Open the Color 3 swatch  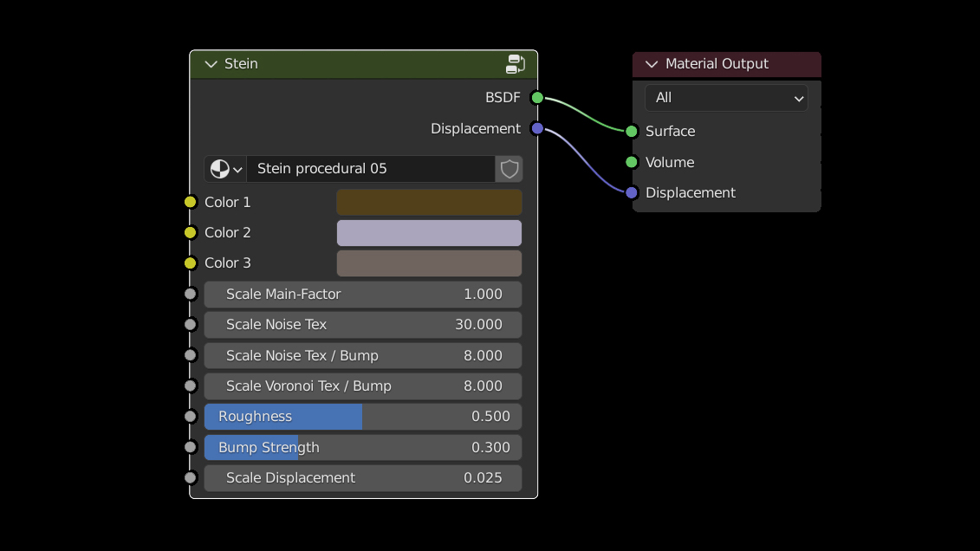(x=429, y=263)
